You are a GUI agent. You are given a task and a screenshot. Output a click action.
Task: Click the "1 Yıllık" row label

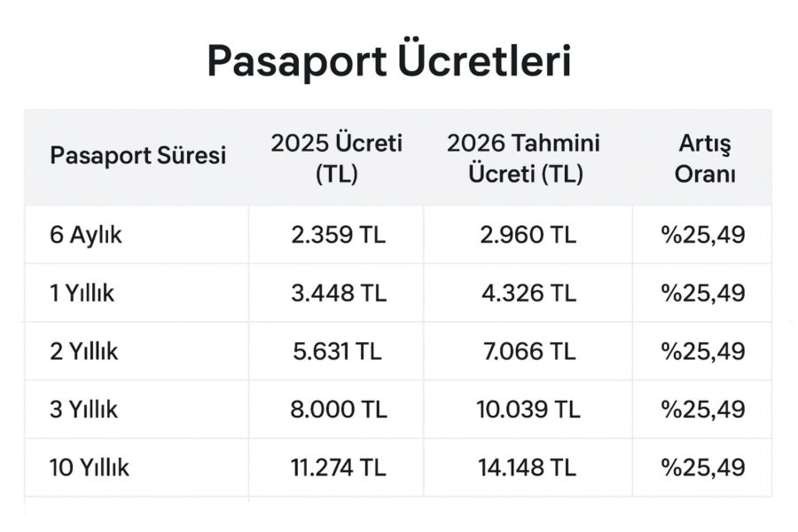[x=82, y=293]
